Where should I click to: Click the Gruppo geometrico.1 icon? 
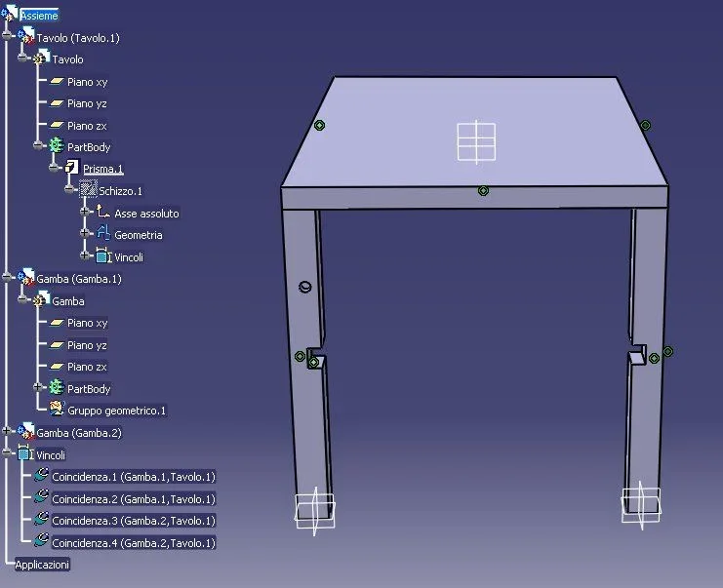pyautogui.click(x=57, y=409)
